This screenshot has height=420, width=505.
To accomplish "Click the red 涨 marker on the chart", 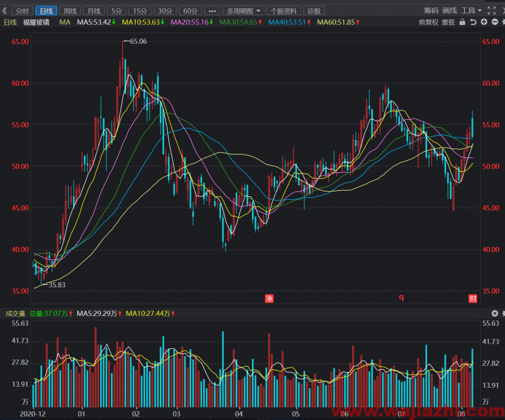I will [x=269, y=299].
